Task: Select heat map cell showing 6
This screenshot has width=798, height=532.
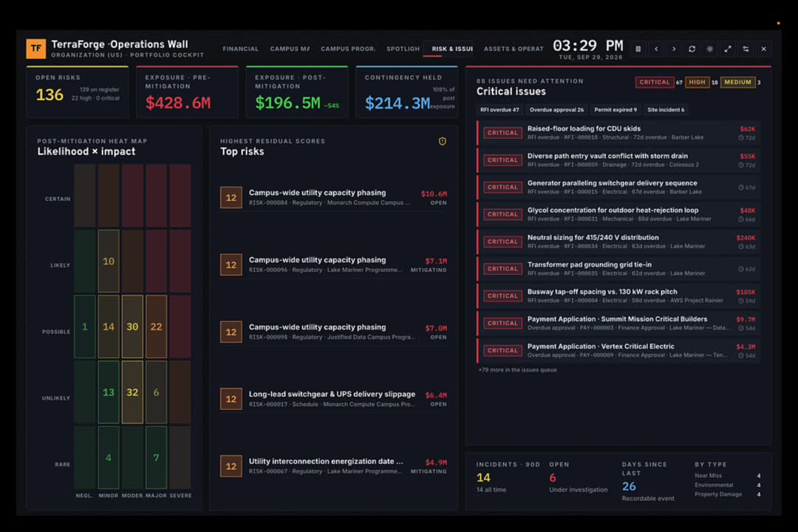Action: [x=156, y=392]
